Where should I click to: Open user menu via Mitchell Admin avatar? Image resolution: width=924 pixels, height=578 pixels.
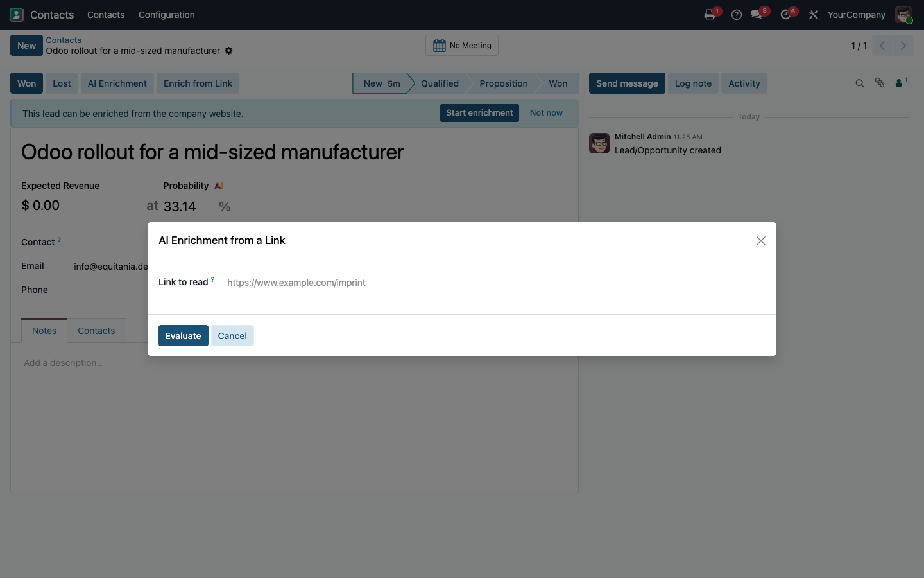click(903, 15)
